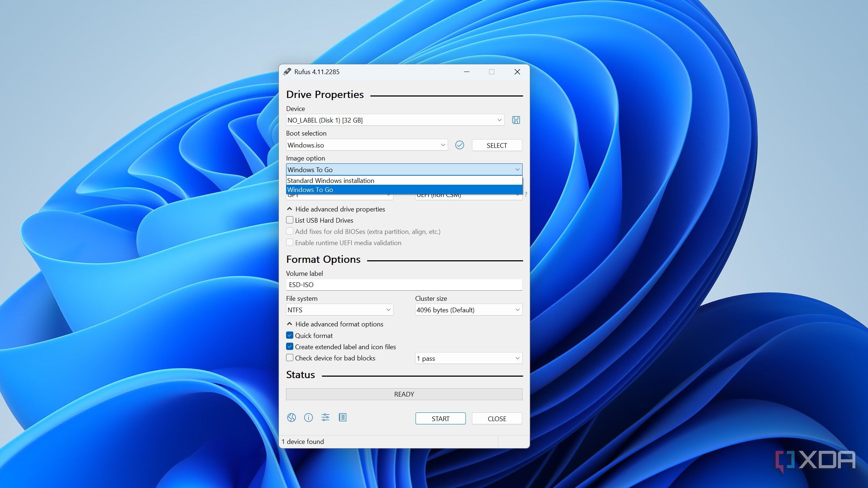The width and height of the screenshot is (868, 488).
Task: Click the checksum verification checkmark icon
Action: coord(459,145)
